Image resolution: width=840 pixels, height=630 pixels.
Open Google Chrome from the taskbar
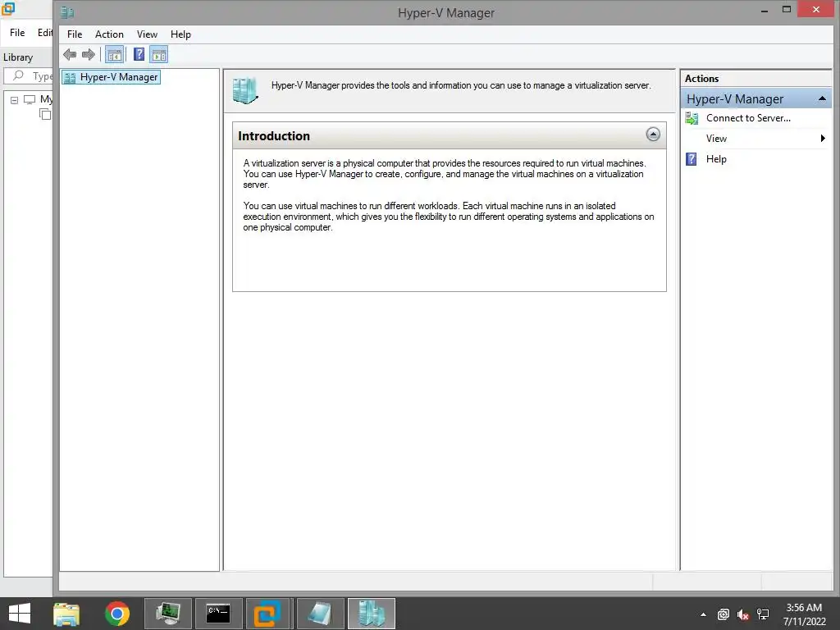117,614
